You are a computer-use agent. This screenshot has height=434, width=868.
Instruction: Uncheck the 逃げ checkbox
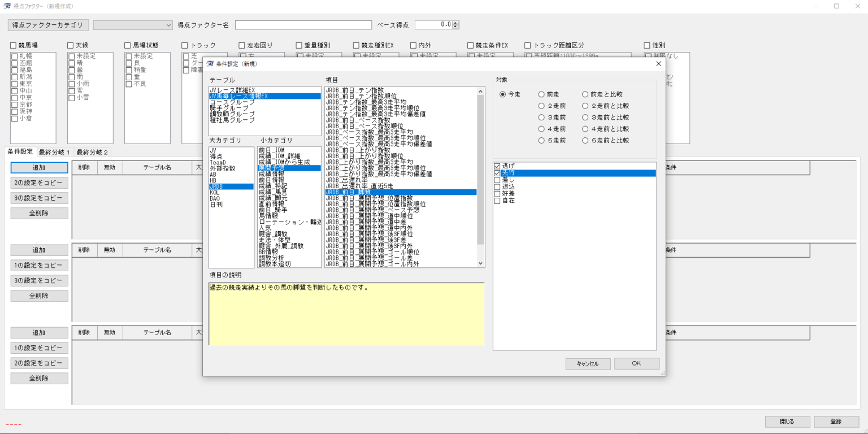pos(497,166)
